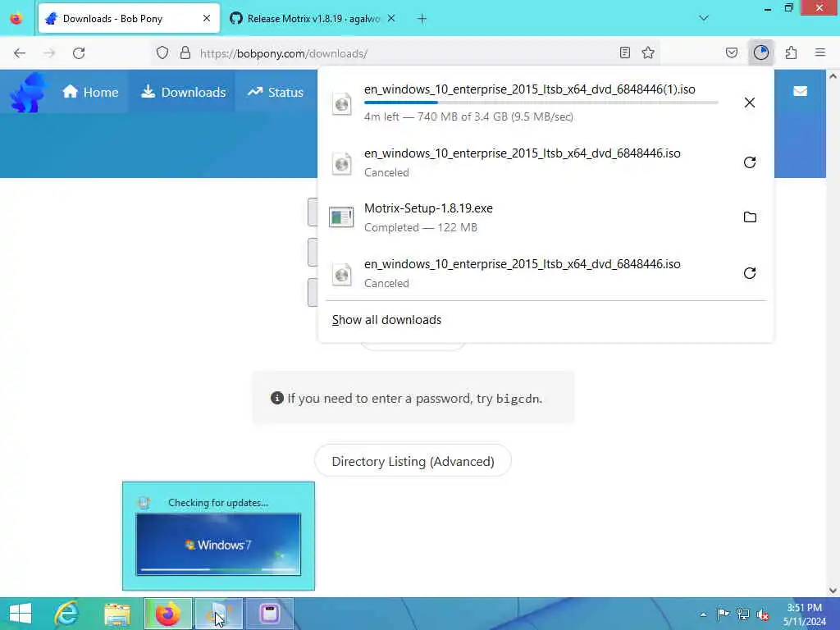The image size is (840, 630).
Task: List all tabs dropdown arrow
Action: click(x=704, y=18)
